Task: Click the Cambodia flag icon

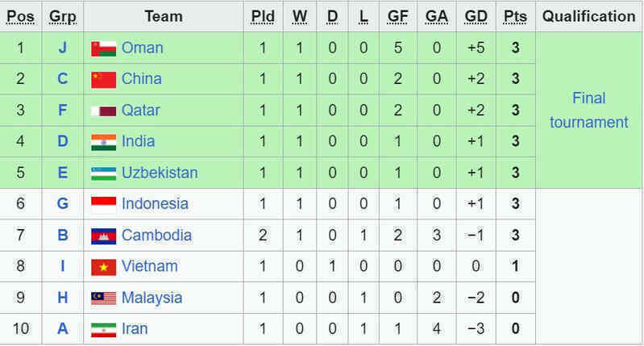Action: tap(103, 236)
